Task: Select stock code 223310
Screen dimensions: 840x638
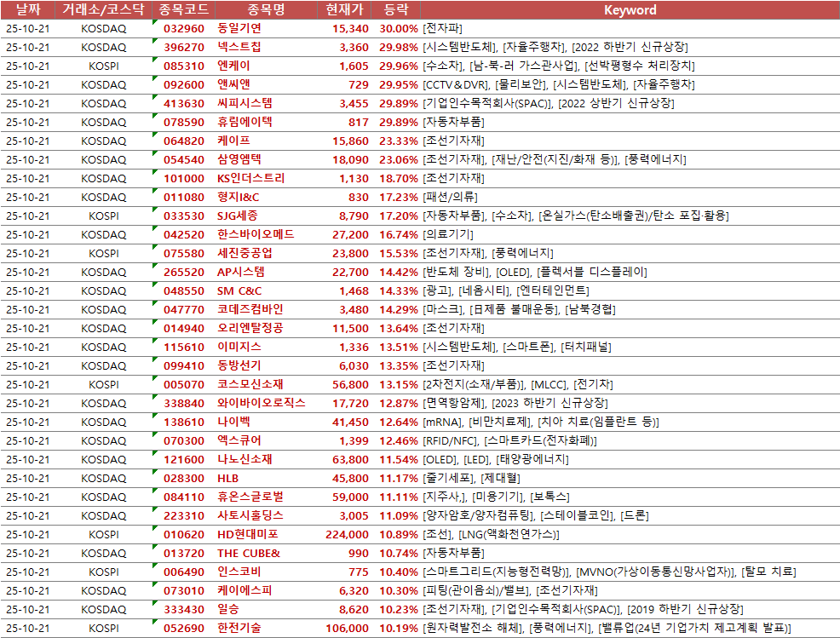Action: pyautogui.click(x=184, y=516)
